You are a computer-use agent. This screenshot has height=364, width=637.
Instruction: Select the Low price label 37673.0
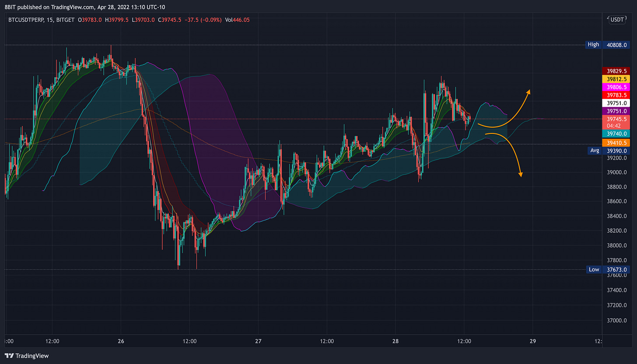(616, 269)
